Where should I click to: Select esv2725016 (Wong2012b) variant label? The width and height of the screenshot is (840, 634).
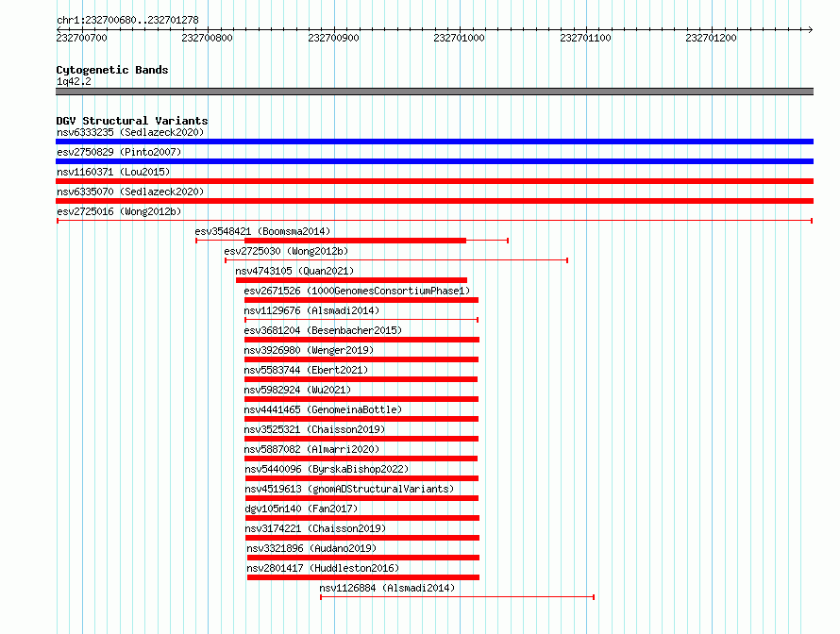click(x=119, y=211)
